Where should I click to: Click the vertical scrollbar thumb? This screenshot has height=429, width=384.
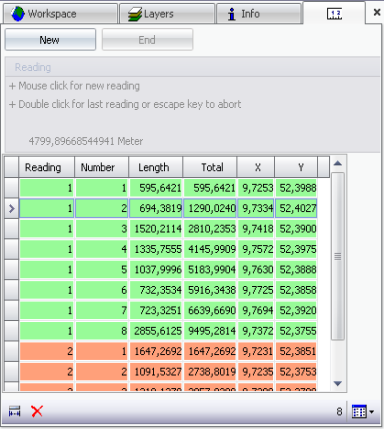tap(338, 256)
